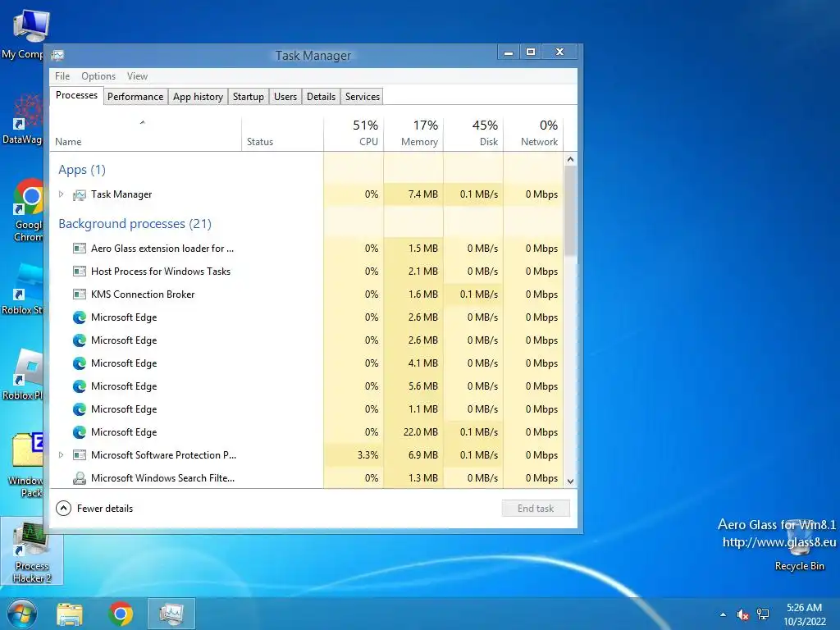The width and height of the screenshot is (840, 630).
Task: Click the 3.3% CPU value
Action: point(367,454)
